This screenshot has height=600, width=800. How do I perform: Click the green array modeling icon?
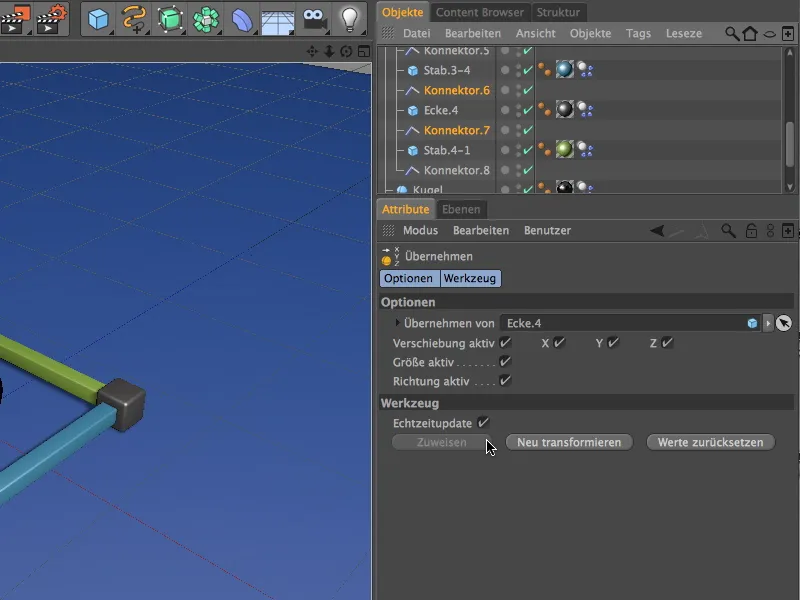(207, 18)
